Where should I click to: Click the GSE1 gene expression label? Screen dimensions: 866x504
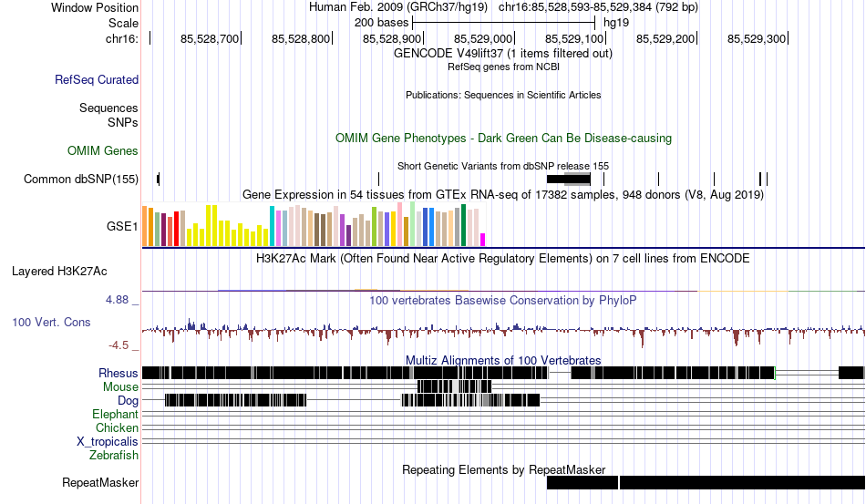122,226
